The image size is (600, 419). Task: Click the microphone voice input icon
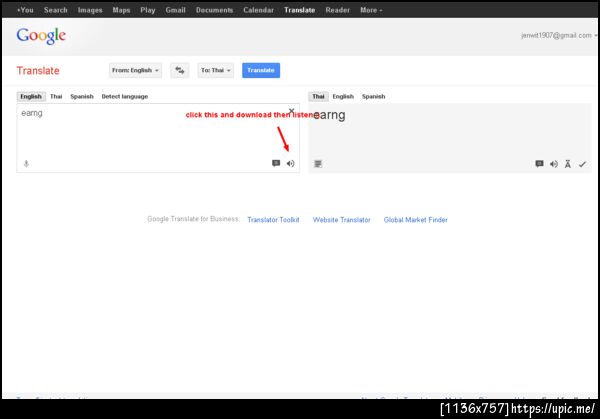point(26,164)
